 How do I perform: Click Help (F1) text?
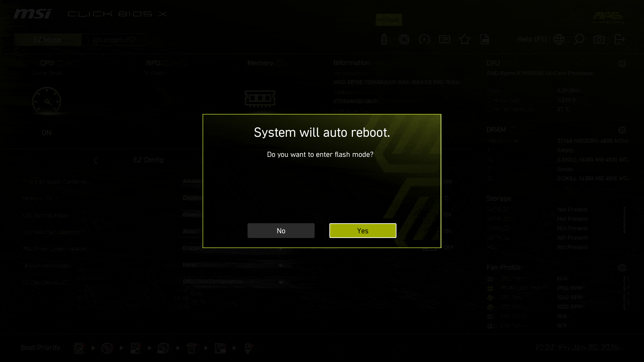tap(532, 39)
